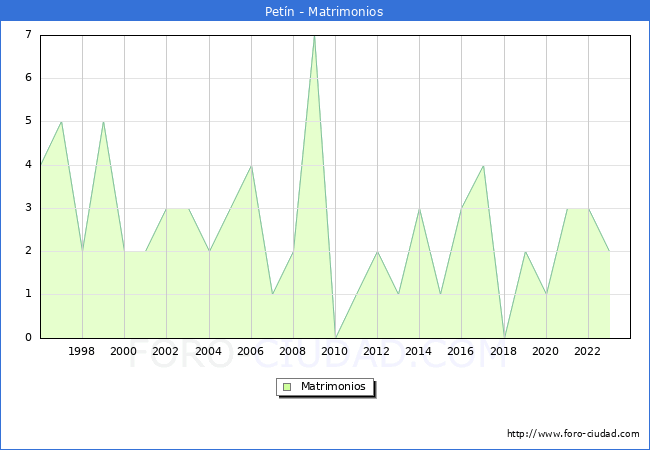
Task: Select the 2022 x-axis label
Action: coord(587,351)
